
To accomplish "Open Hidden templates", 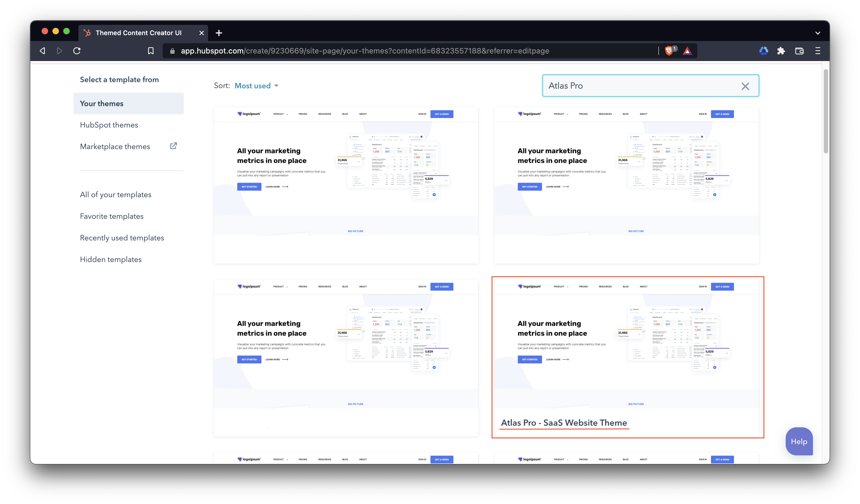I will click(111, 259).
